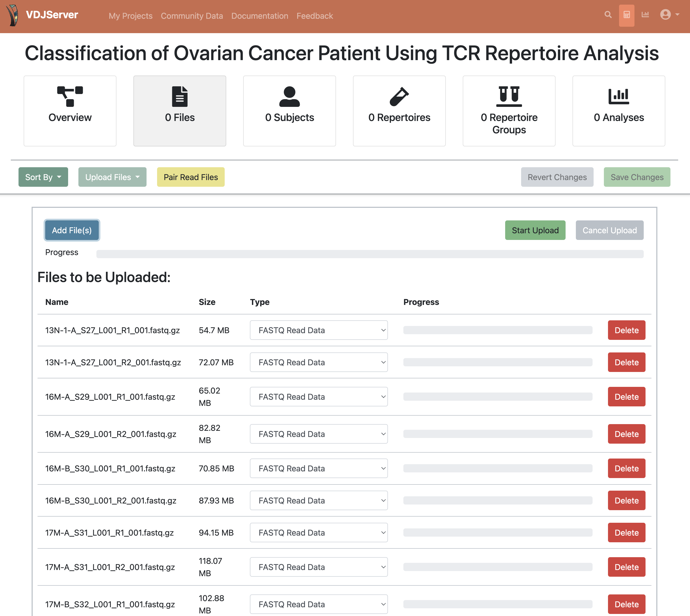Screen dimensions: 690x616
Task: Open the 0 Repertoire Groups test tubes card
Action: (509, 111)
